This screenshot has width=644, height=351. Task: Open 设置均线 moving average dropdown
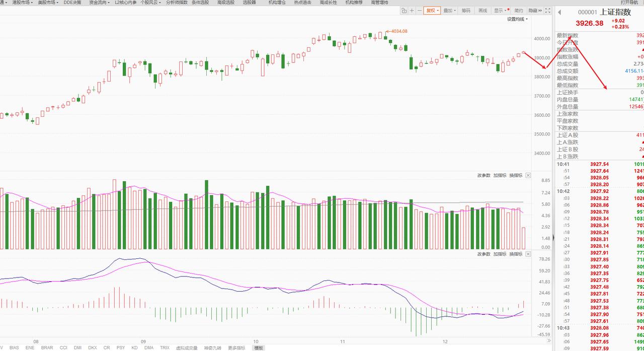coord(517,19)
